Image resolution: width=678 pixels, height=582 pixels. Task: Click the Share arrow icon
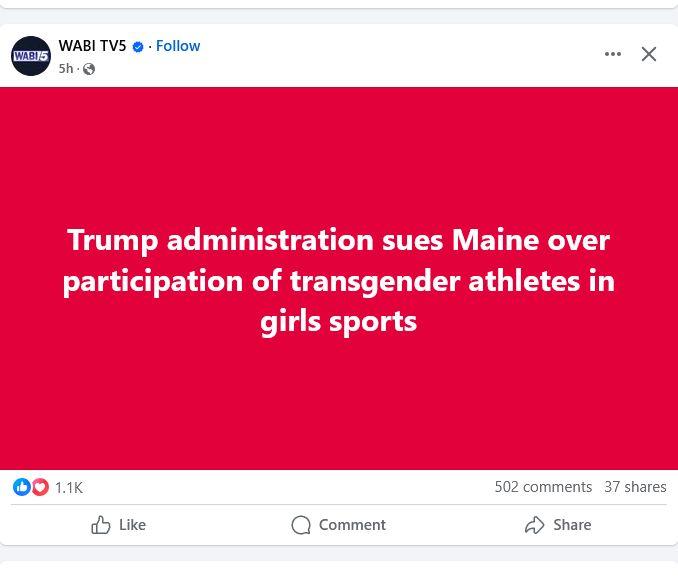point(535,525)
